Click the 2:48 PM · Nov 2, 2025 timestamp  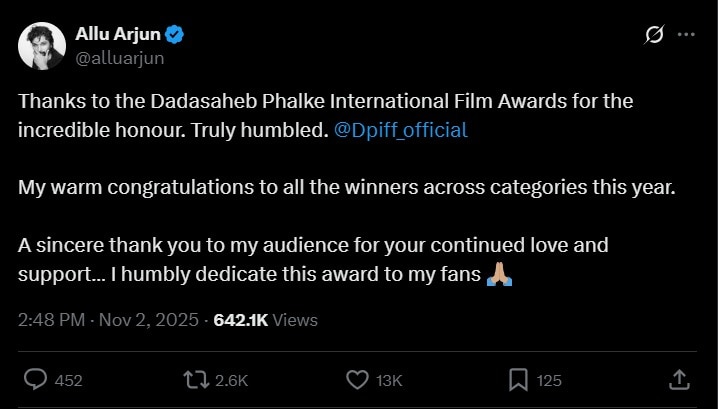click(109, 320)
